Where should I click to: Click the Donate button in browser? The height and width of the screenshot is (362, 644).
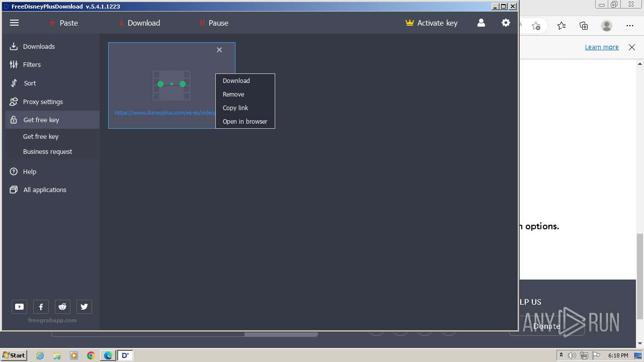click(547, 326)
